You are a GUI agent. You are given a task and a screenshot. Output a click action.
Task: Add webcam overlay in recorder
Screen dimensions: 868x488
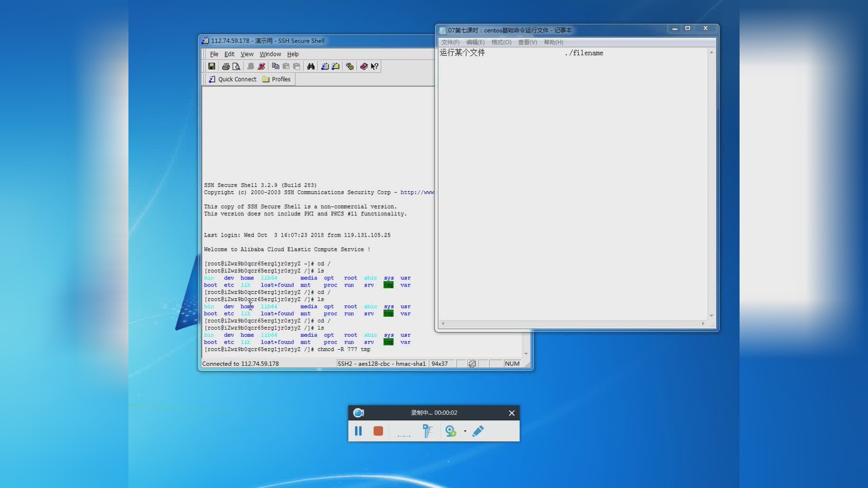[450, 431]
